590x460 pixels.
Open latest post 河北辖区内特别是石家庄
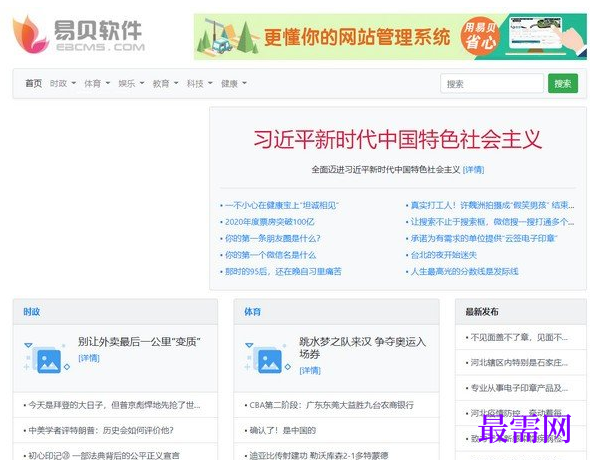[x=519, y=363]
